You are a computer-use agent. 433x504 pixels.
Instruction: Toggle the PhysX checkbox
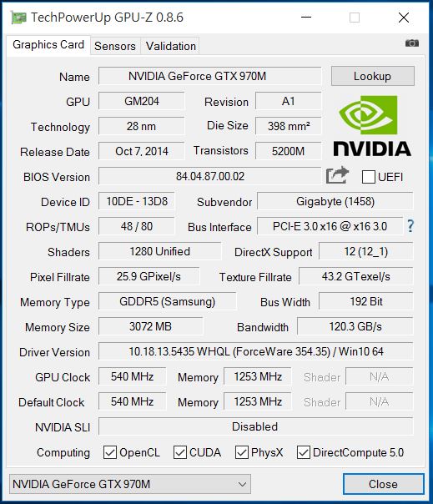tap(242, 452)
